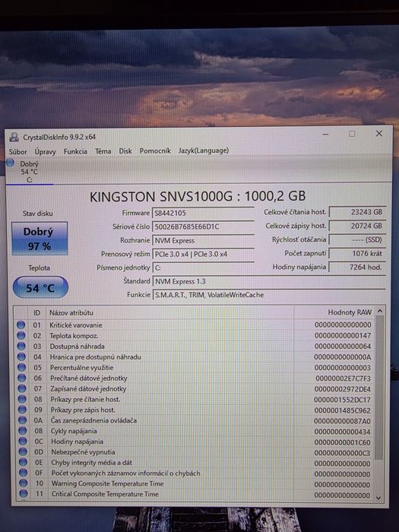Click RAW value 00000000001C60

coord(342,442)
